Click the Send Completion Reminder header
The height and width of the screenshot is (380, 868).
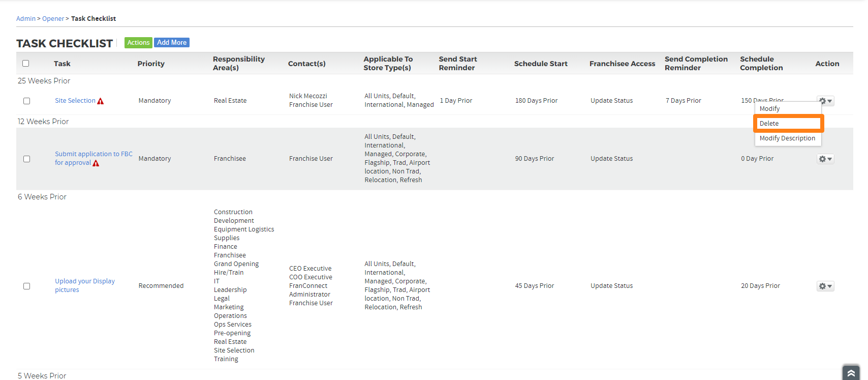click(x=696, y=64)
